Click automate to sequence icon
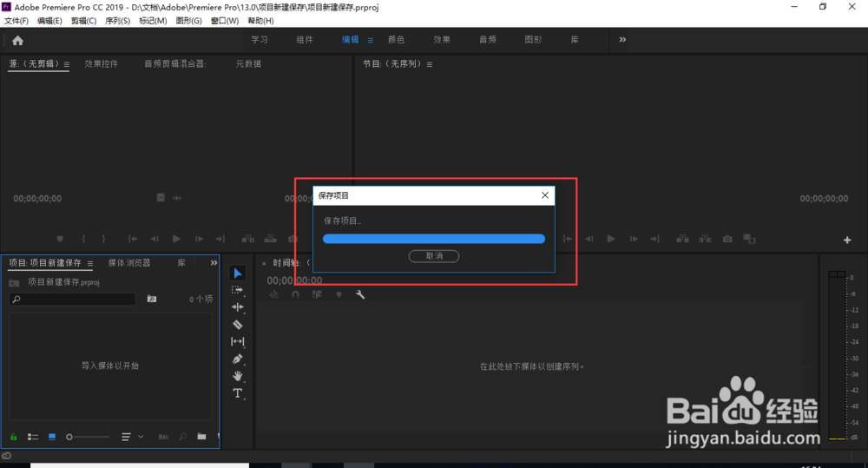Screen dimensions: 868x468 point(163,437)
